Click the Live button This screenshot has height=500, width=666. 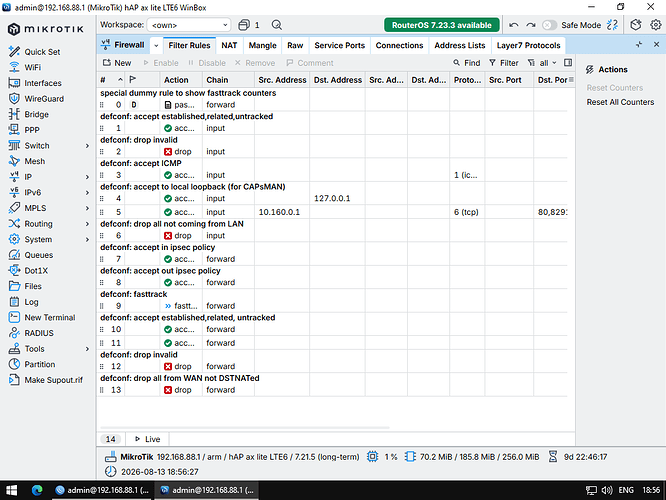coord(147,439)
